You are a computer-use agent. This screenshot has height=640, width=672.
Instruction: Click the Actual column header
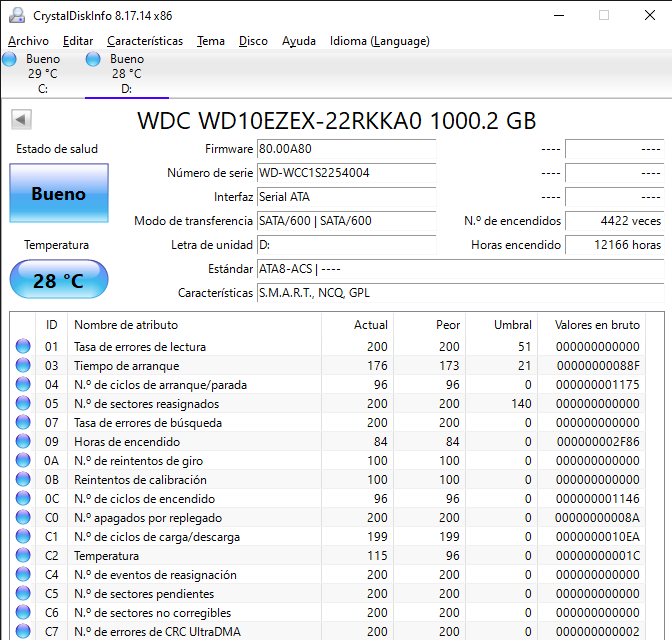click(357, 325)
